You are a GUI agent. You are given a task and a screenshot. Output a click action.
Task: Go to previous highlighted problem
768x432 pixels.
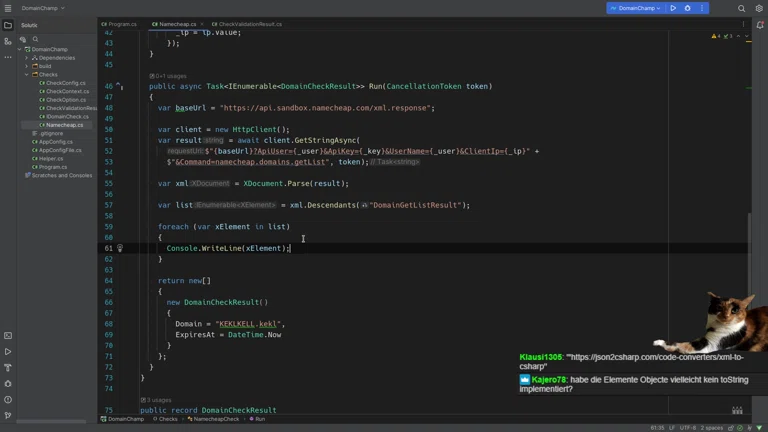point(739,36)
